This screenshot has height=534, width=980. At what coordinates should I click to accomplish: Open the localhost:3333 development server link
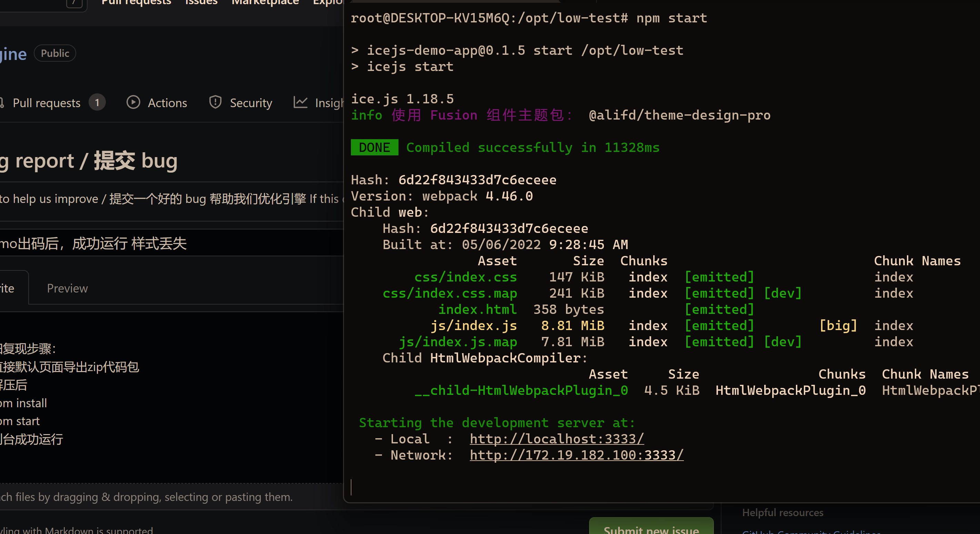pos(556,439)
